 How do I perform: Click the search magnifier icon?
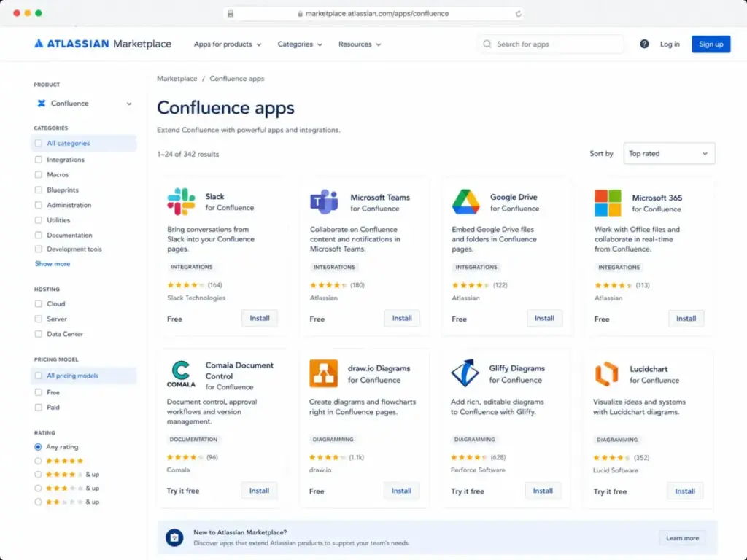coord(487,44)
